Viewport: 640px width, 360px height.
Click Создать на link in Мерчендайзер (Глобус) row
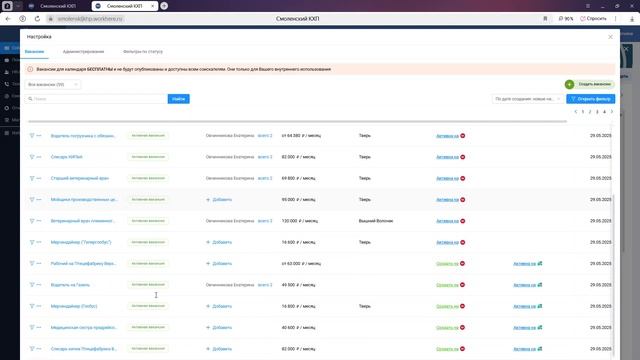click(447, 306)
